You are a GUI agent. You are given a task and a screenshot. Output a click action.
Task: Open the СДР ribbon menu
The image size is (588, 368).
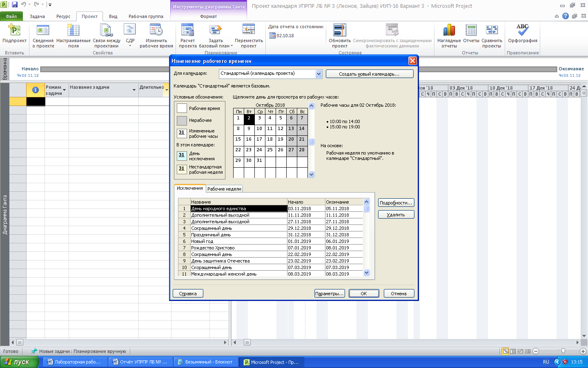[x=130, y=36]
